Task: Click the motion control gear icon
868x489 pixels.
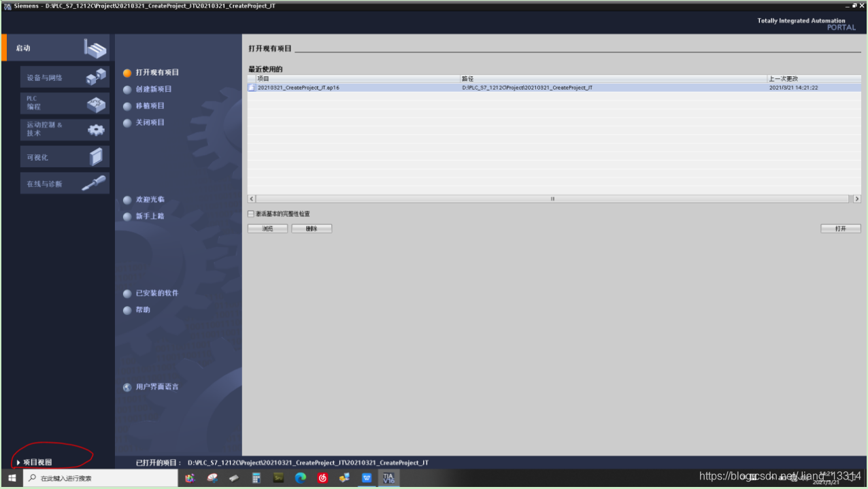Action: point(97,130)
